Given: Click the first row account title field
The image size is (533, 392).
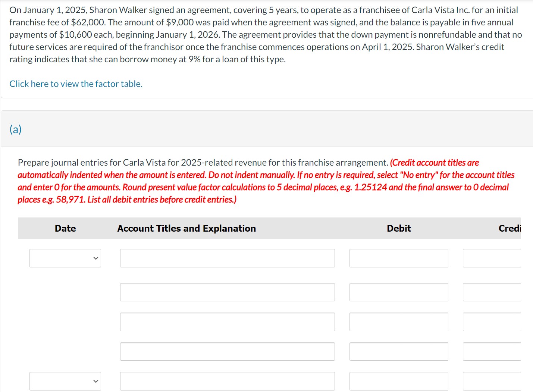Looking at the screenshot, I should pyautogui.click(x=228, y=258).
